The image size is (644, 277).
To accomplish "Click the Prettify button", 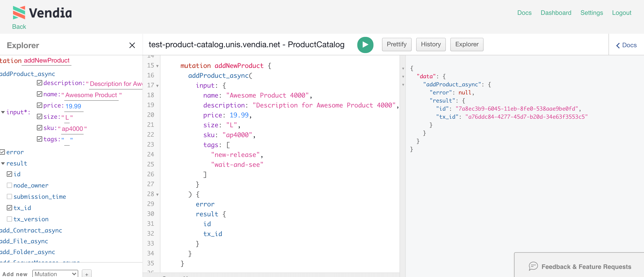I will click(x=397, y=45).
